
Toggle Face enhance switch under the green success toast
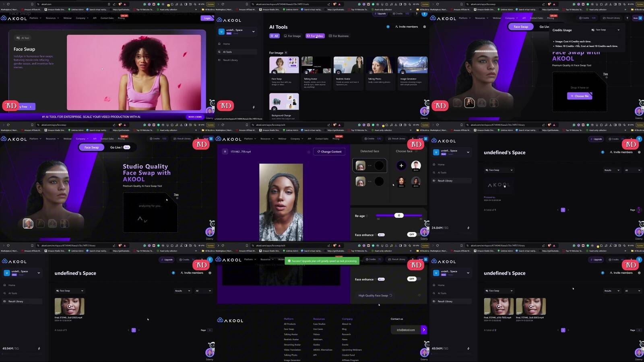pos(414,279)
